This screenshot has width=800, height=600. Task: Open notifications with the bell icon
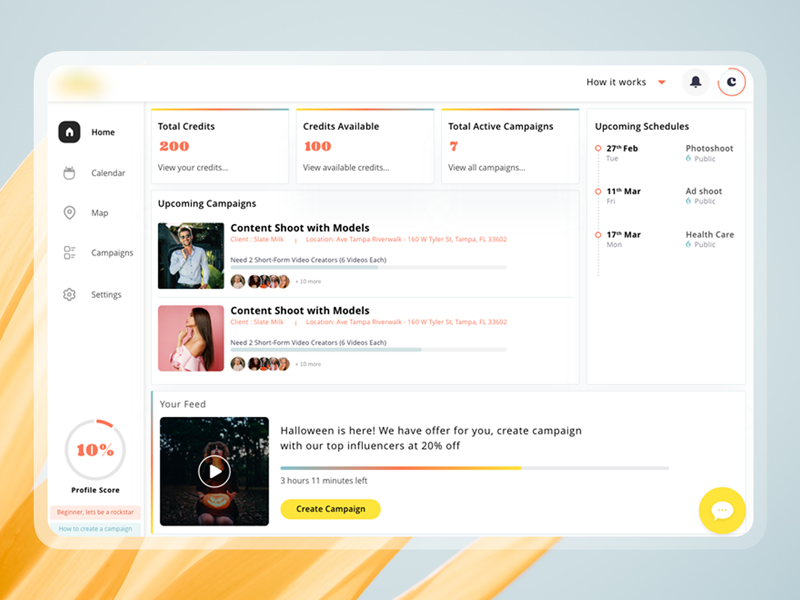[697, 82]
